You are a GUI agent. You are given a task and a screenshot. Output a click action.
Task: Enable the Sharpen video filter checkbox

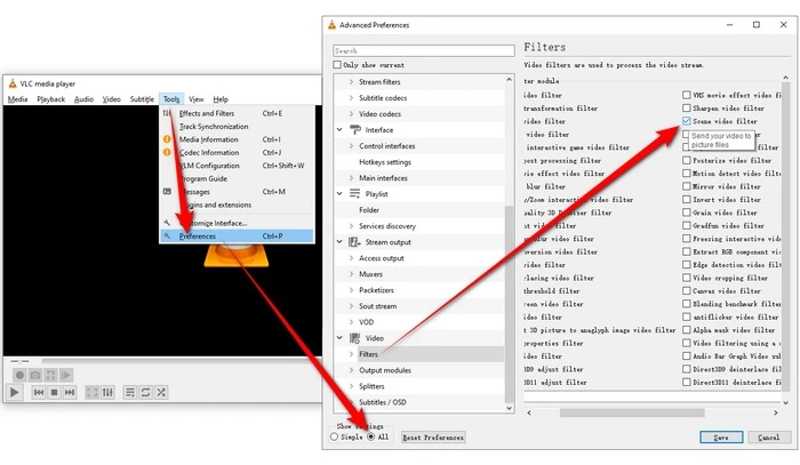pos(686,108)
